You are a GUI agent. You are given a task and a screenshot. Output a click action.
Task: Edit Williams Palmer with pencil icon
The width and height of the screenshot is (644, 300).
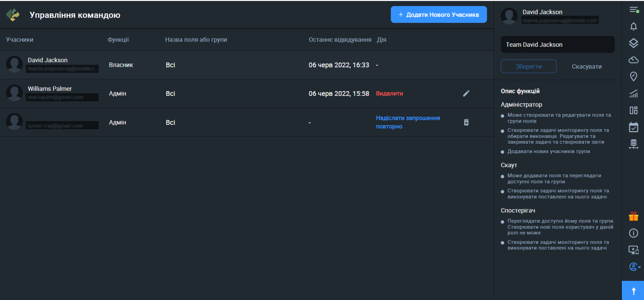466,94
